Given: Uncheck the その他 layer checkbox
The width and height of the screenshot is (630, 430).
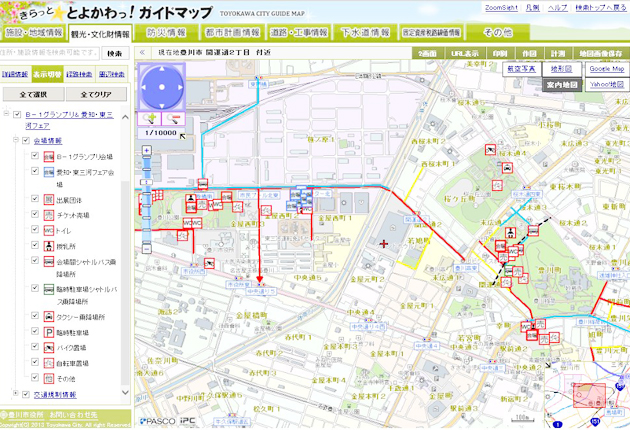Looking at the screenshot, I should coord(35,378).
